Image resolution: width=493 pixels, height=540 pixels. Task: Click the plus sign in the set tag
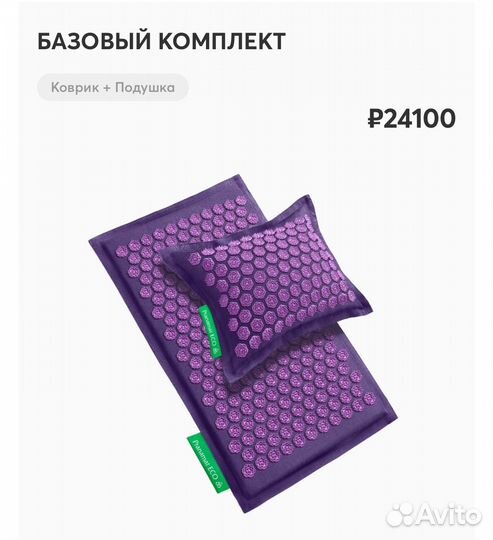tap(106, 87)
